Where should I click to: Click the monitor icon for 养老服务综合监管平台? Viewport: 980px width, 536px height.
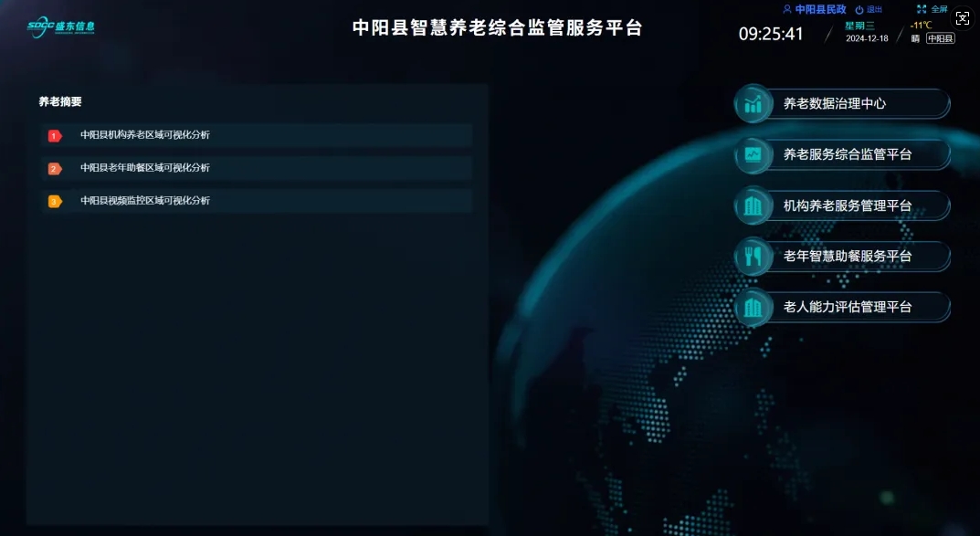tap(753, 154)
